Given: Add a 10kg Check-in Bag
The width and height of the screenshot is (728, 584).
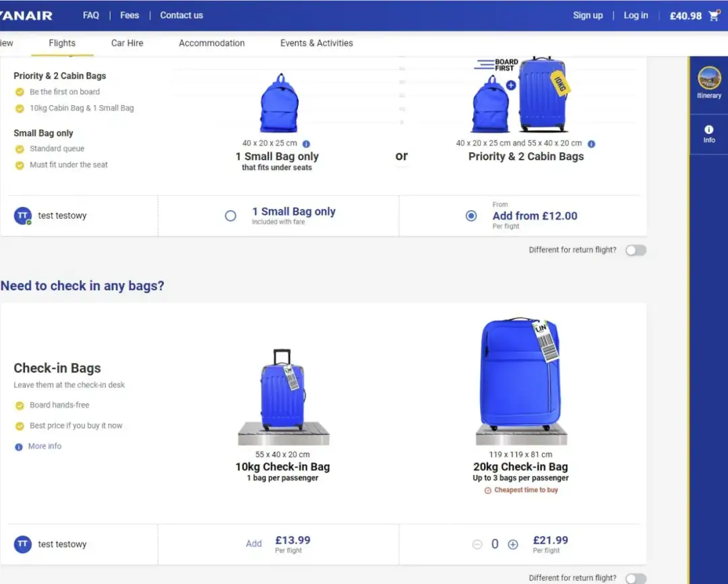Looking at the screenshot, I should [x=253, y=544].
